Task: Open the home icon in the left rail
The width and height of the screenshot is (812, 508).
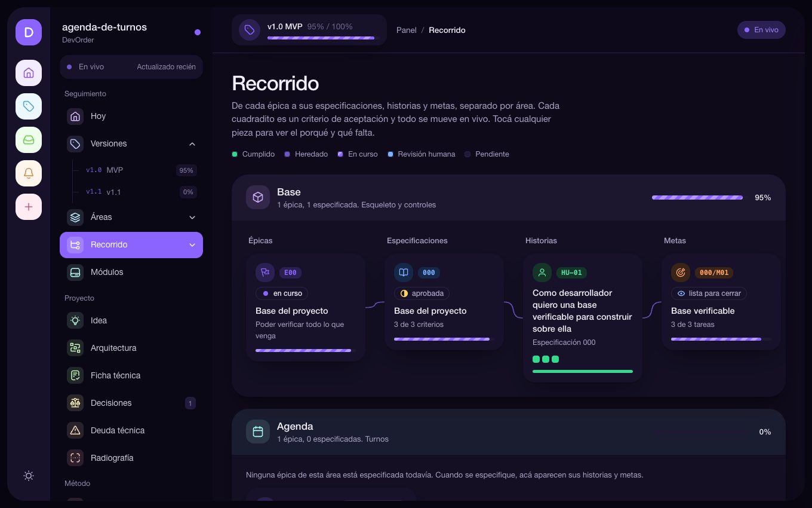Action: [x=29, y=73]
